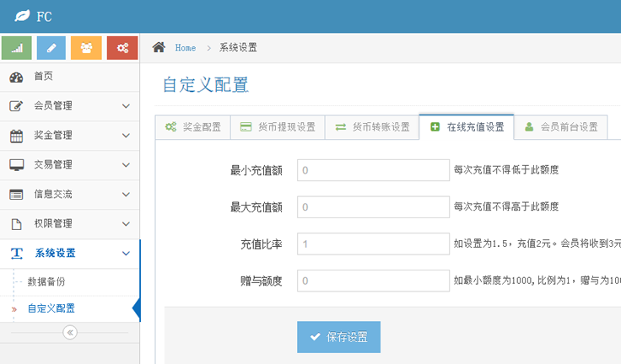Image resolution: width=621 pixels, height=364 pixels.
Task: Expand the 交易管理 menu
Action: [x=69, y=165]
